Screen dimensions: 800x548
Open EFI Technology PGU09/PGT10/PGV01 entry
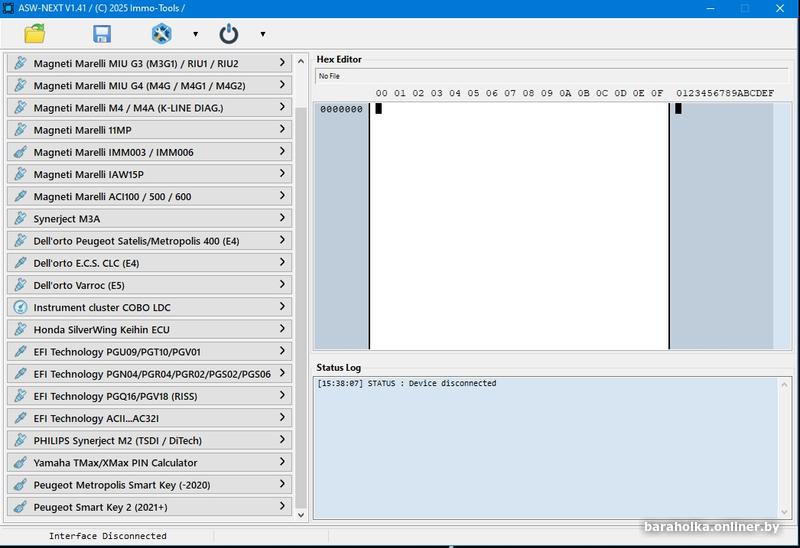coord(149,352)
